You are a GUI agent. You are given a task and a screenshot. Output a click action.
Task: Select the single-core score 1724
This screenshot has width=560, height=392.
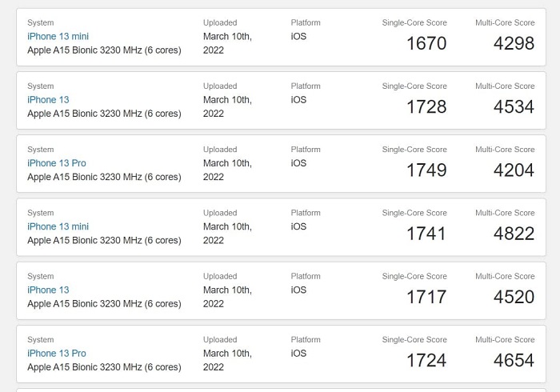tap(426, 361)
